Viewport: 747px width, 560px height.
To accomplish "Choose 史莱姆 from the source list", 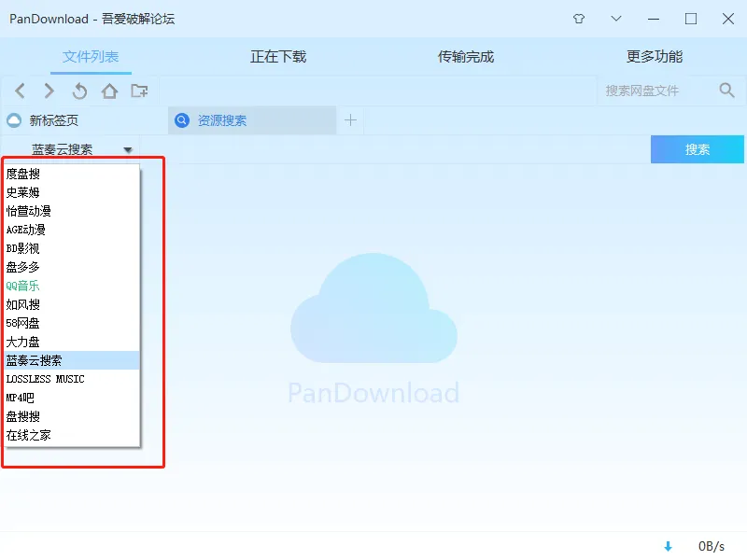I will tap(72, 192).
